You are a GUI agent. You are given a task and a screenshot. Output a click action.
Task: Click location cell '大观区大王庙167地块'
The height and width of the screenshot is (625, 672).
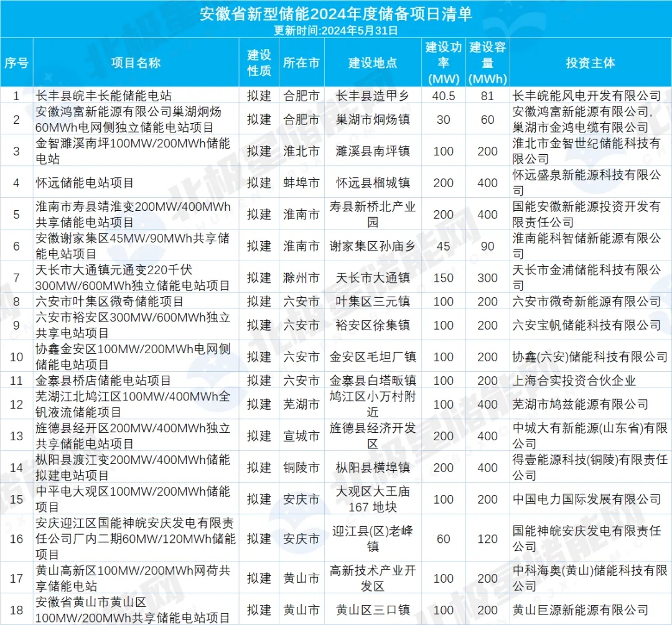(x=373, y=499)
